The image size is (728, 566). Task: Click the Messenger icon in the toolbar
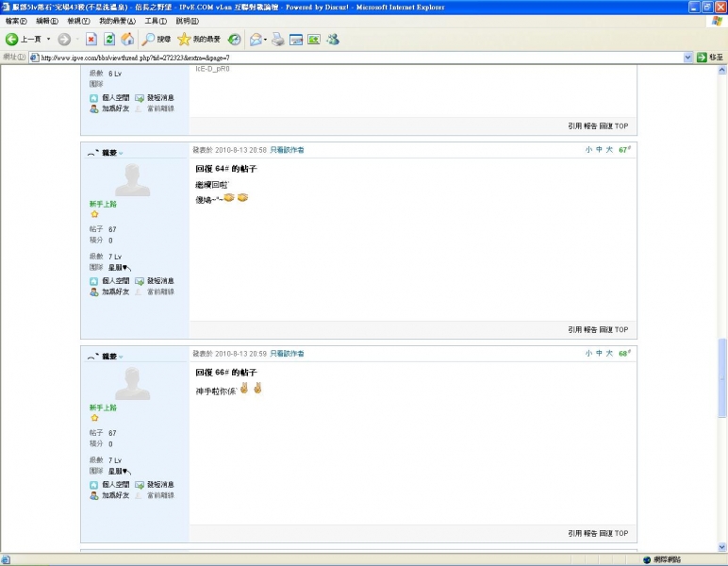coord(333,39)
